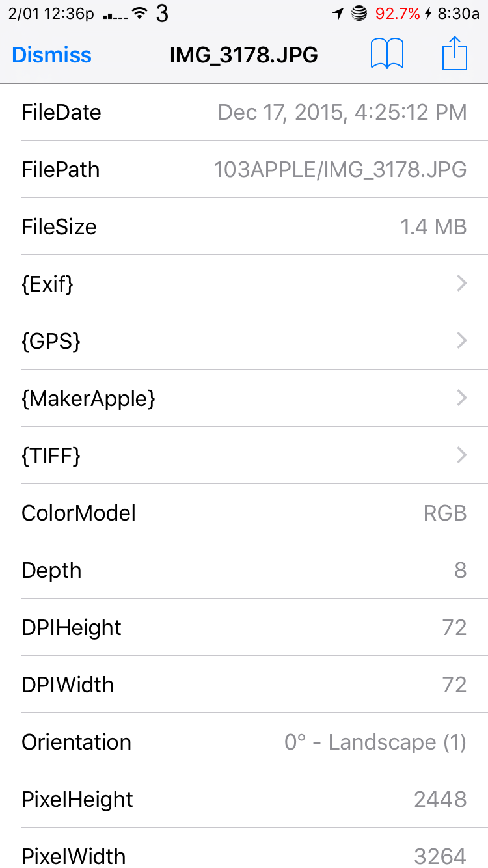
Task: Tap the red battery percentage
Action: click(398, 14)
